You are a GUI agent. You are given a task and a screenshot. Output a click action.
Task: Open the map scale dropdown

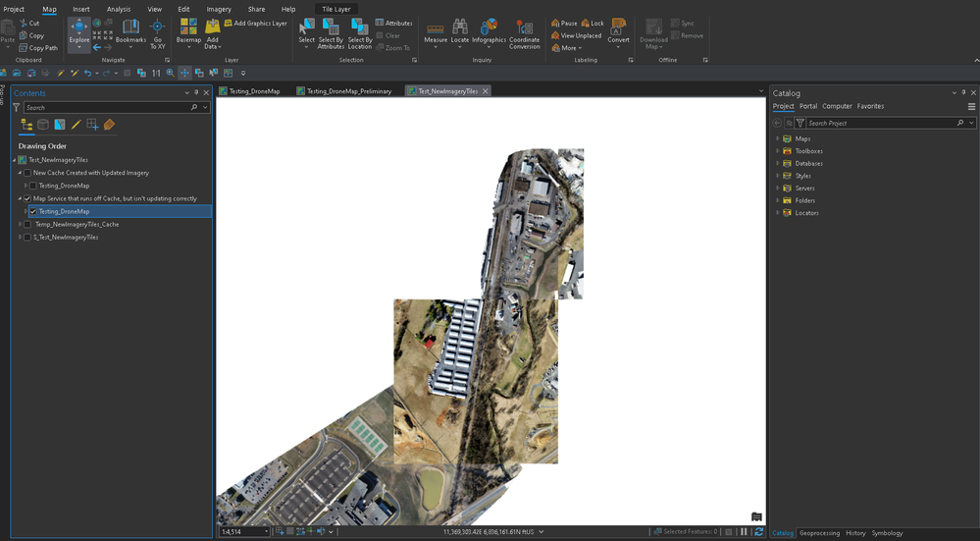265,532
